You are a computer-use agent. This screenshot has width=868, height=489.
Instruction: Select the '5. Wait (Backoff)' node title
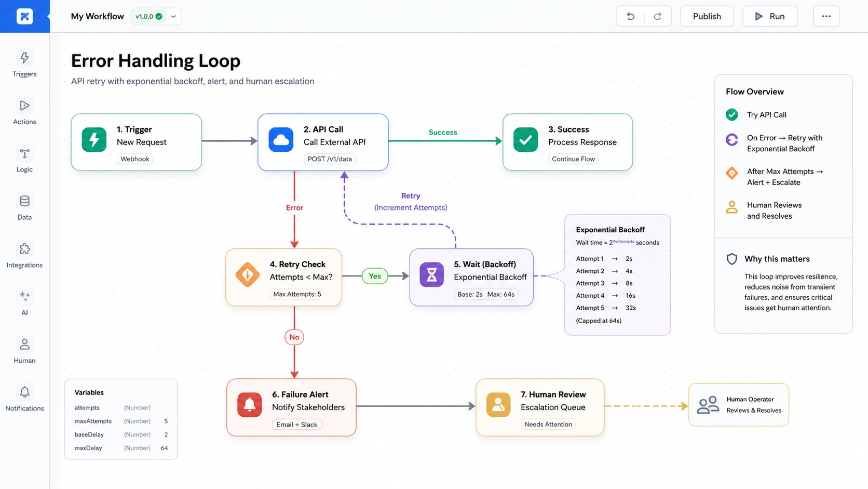485,265
